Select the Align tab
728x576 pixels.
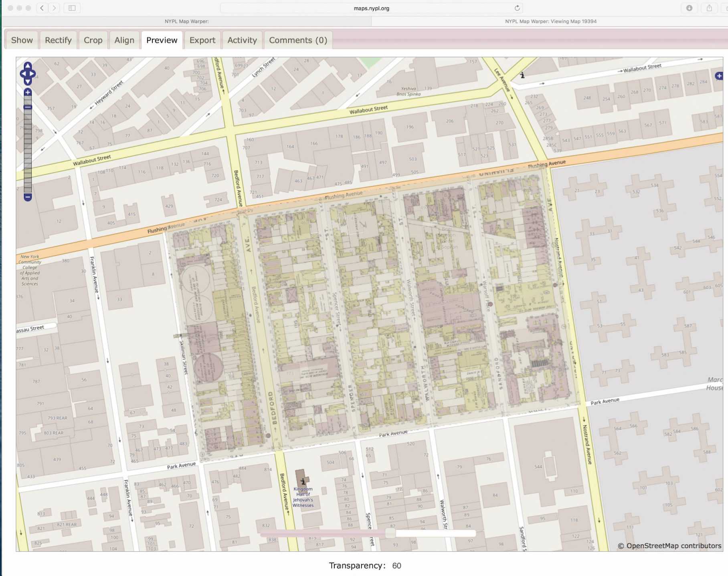click(x=124, y=40)
